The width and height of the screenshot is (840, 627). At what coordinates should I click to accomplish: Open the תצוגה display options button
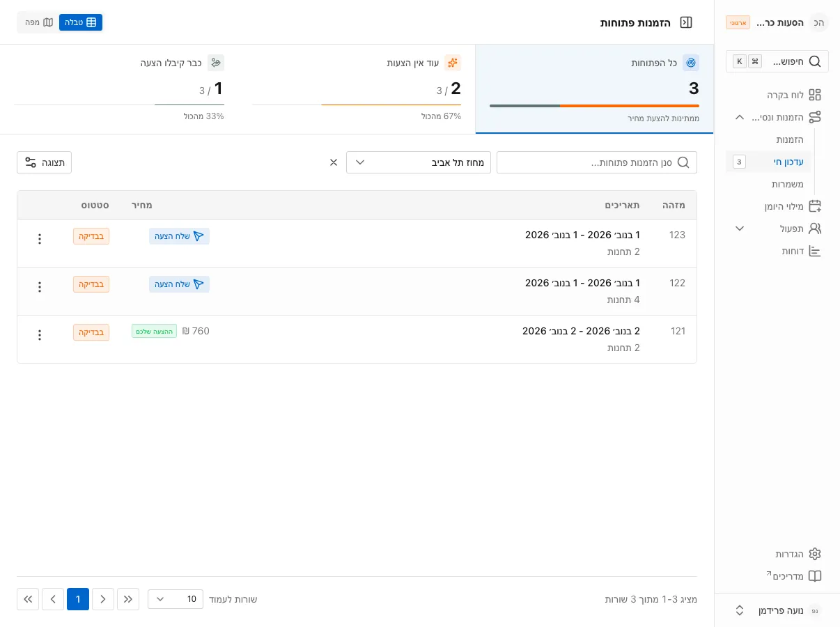pos(44,162)
